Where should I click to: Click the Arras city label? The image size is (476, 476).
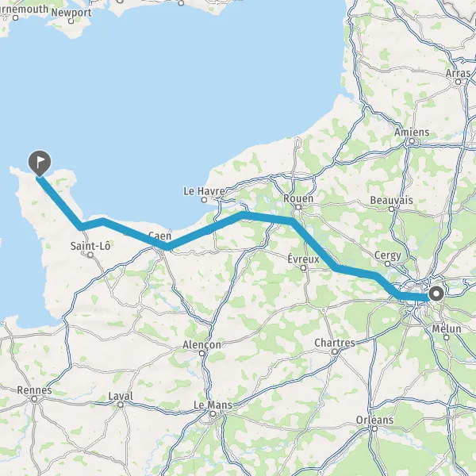coord(458,74)
